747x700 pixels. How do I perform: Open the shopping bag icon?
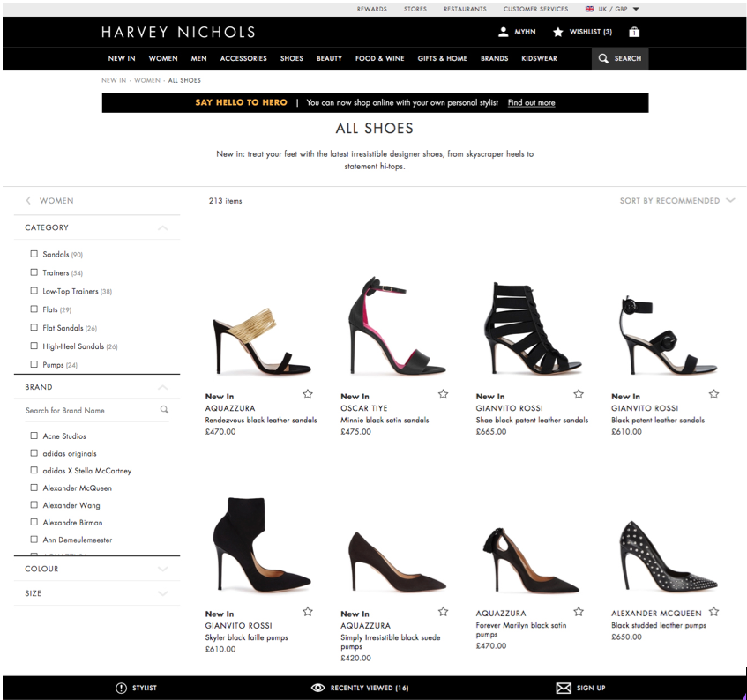point(634,32)
